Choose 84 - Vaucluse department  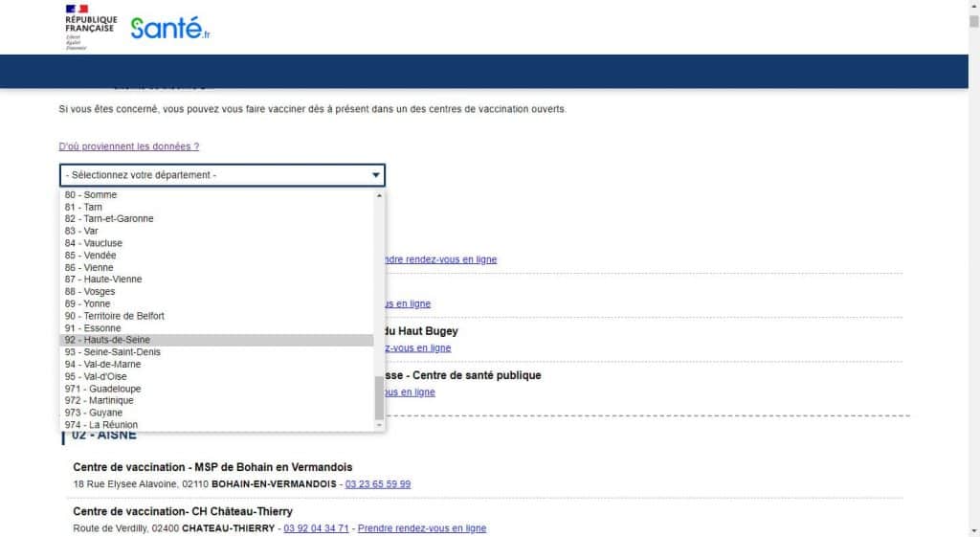(x=216, y=243)
